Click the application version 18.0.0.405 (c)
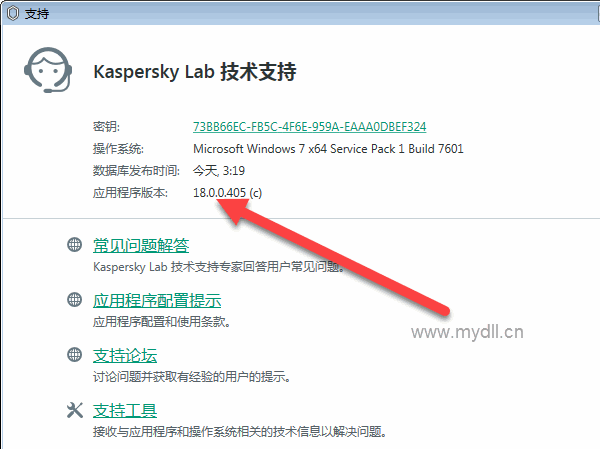This screenshot has width=600, height=449. [228, 193]
